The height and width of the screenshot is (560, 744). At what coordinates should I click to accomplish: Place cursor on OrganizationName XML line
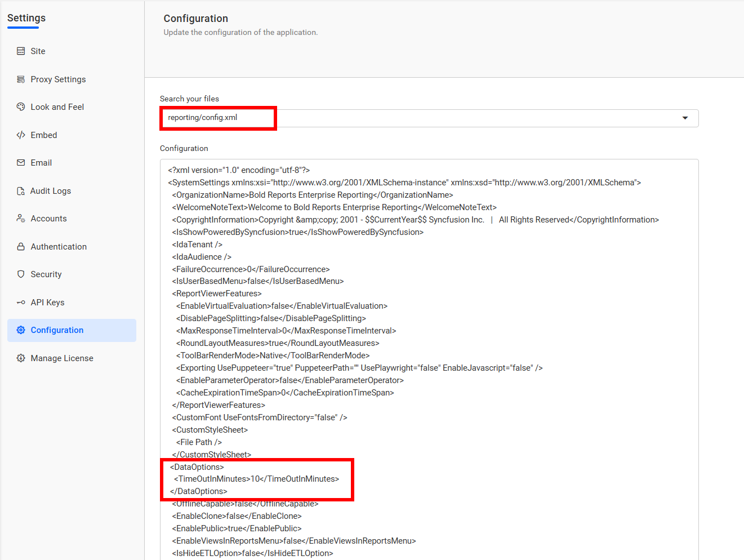click(x=313, y=195)
